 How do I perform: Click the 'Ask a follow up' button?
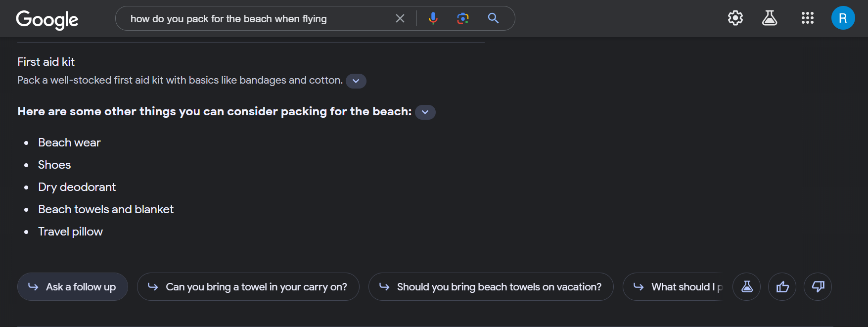[x=73, y=287]
